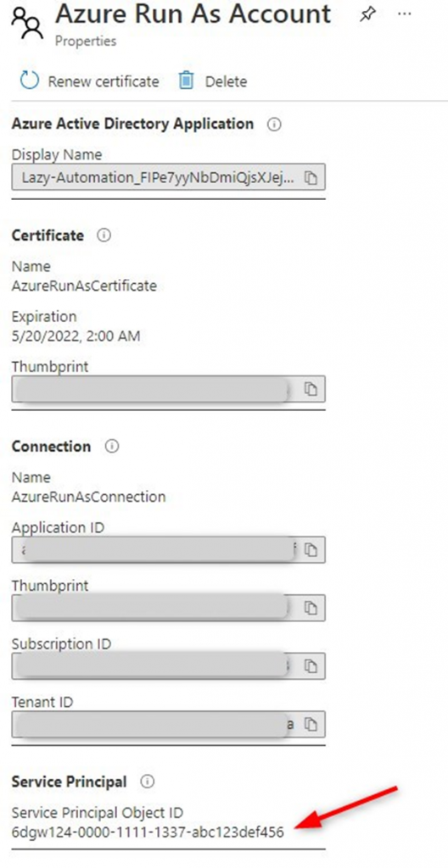Screen dimensions: 448x868
Task: Click the Service Principal Object ID value
Action: pyautogui.click(x=148, y=832)
